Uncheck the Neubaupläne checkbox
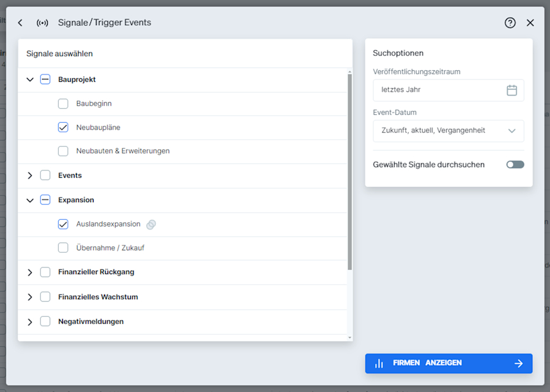This screenshot has width=550, height=392. coord(63,127)
